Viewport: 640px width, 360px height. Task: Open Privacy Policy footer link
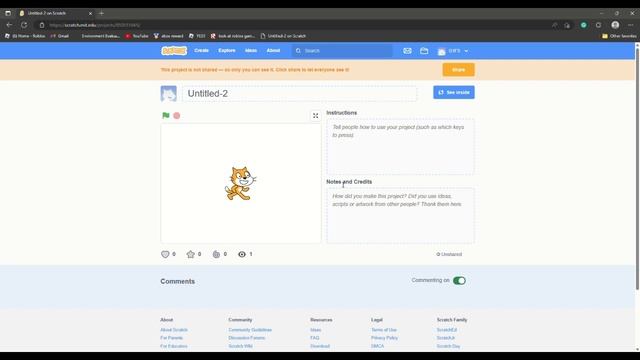coord(384,338)
